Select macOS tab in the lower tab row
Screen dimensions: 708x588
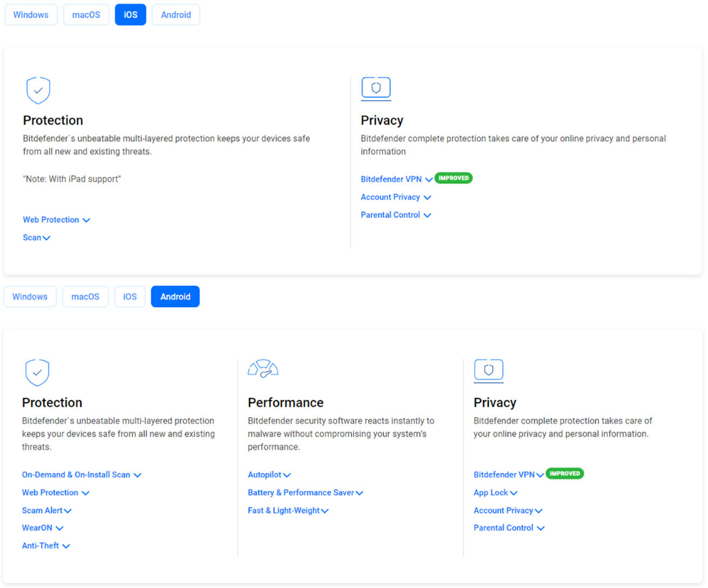(x=85, y=297)
